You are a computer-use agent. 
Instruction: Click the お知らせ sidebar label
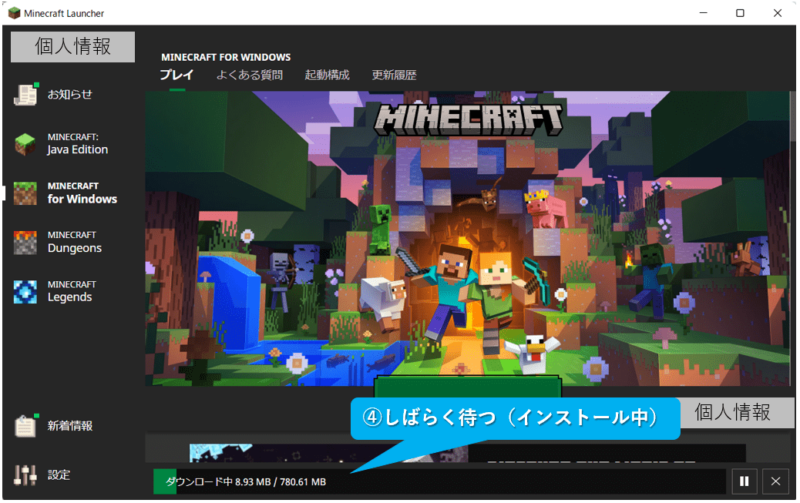[70, 94]
